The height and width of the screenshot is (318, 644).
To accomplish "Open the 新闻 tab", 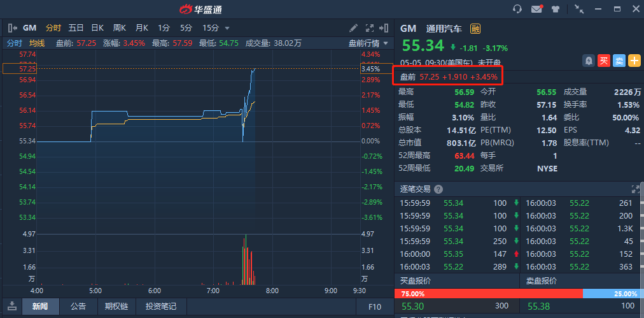I will click(40, 307).
